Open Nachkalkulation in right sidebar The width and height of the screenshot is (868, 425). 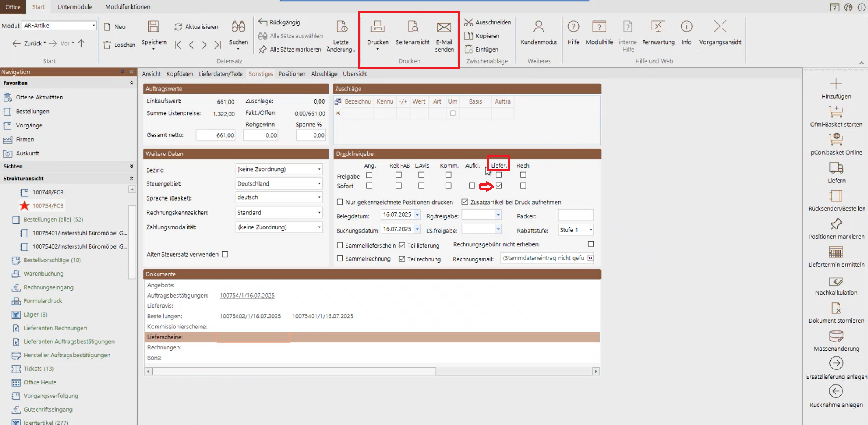coord(836,282)
